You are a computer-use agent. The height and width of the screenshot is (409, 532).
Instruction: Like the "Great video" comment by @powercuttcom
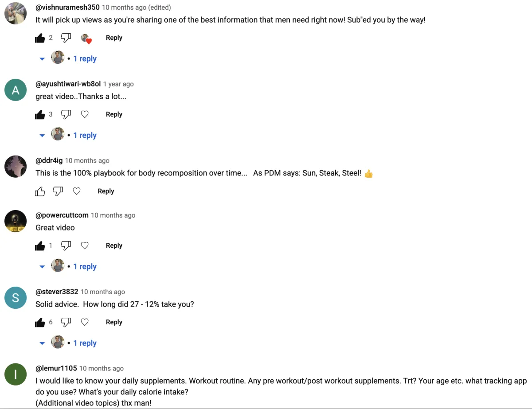(40, 245)
